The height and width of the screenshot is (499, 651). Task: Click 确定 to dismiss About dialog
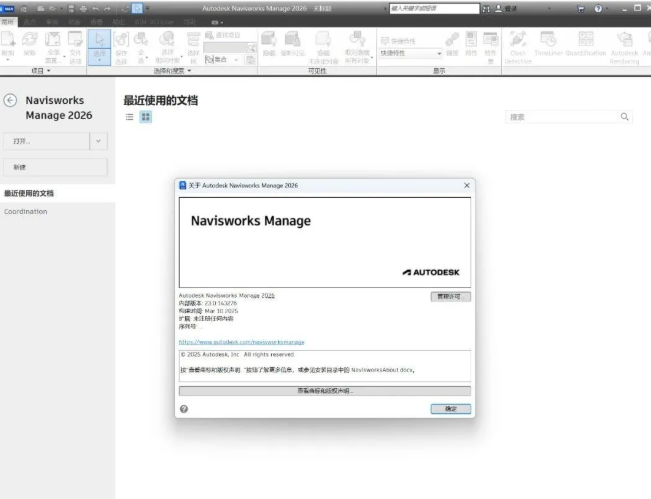click(x=450, y=408)
